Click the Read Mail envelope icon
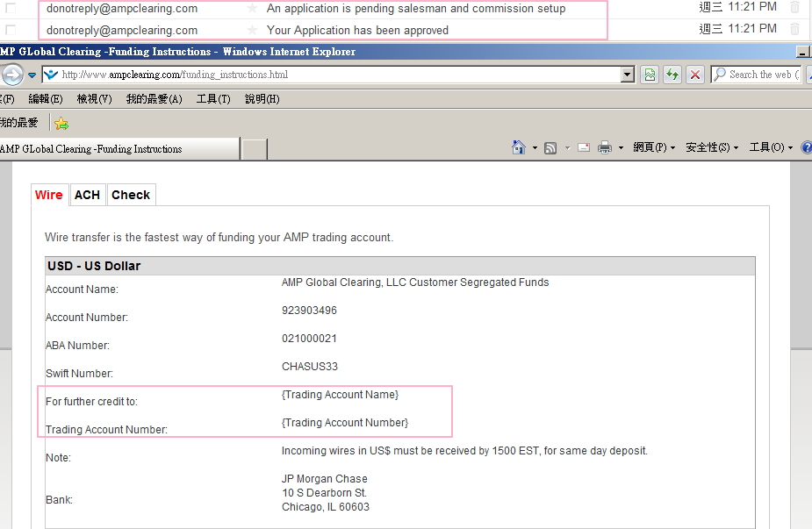Screen dimensions: 812x529 click(x=584, y=147)
